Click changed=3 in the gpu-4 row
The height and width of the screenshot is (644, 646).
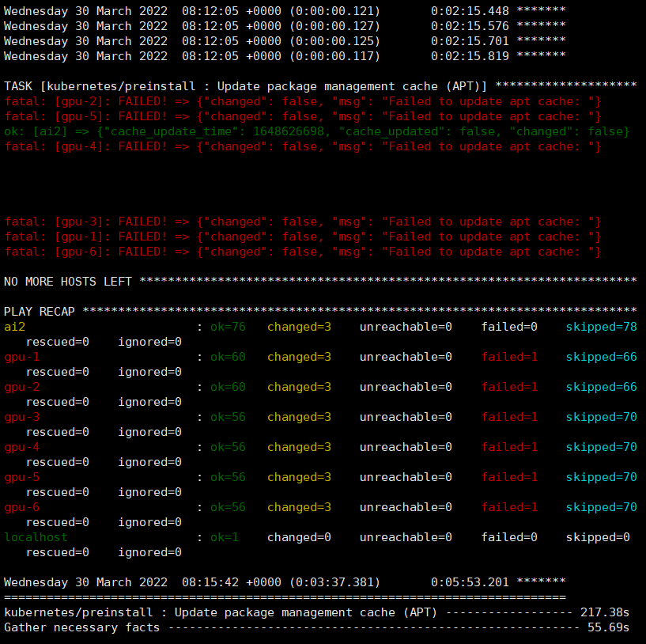pos(299,447)
